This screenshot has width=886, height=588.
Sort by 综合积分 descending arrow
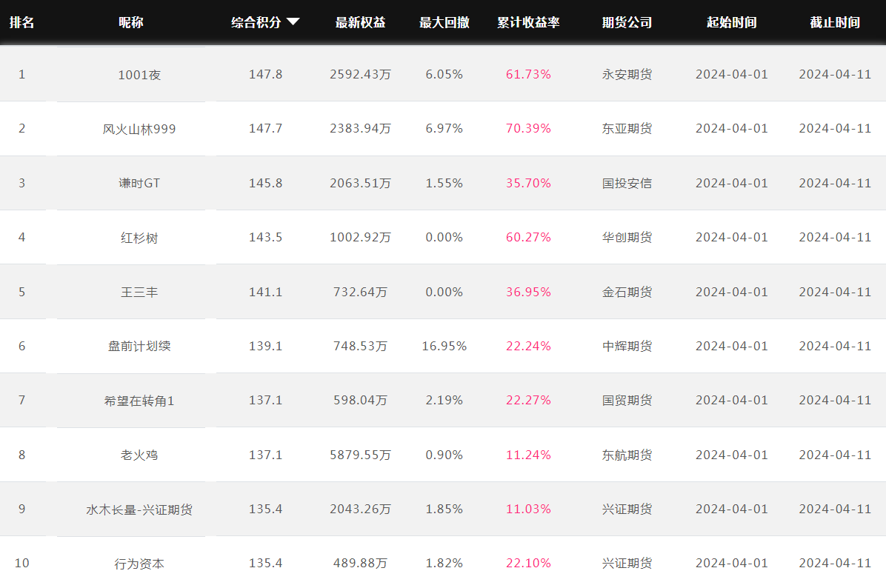(293, 22)
